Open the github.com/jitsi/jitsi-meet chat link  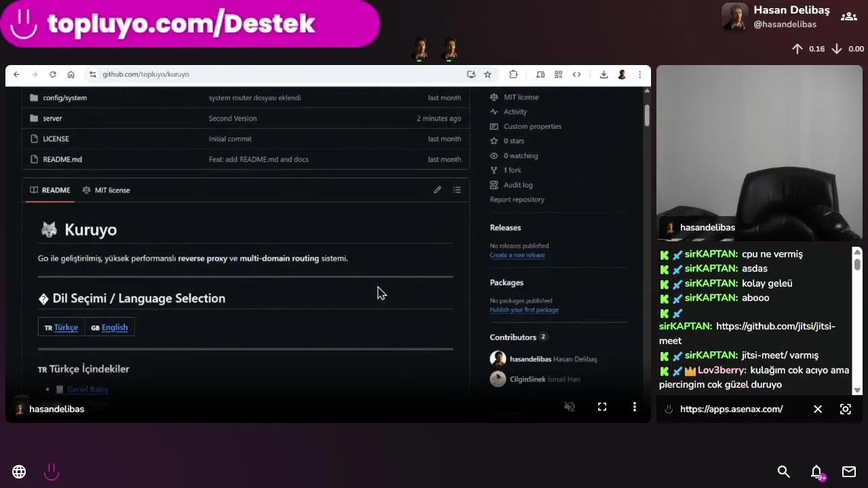tap(747, 333)
